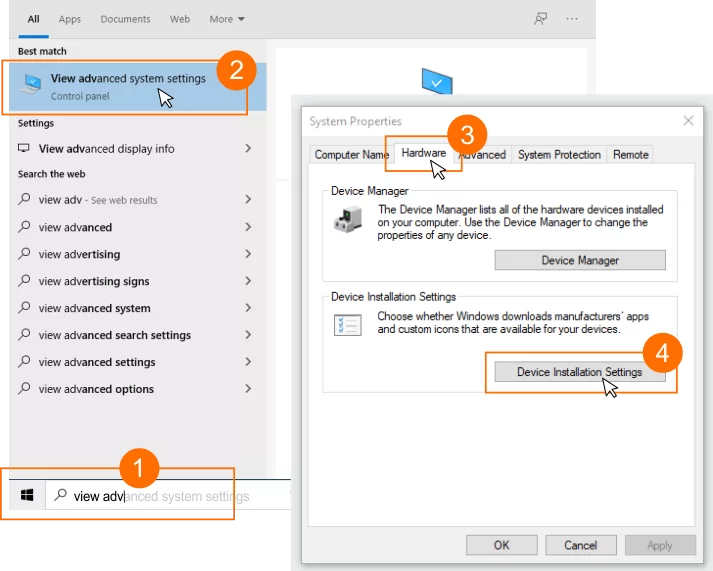This screenshot has height=571, width=713.
Task: Select the All search filter tab
Action: 33,19
